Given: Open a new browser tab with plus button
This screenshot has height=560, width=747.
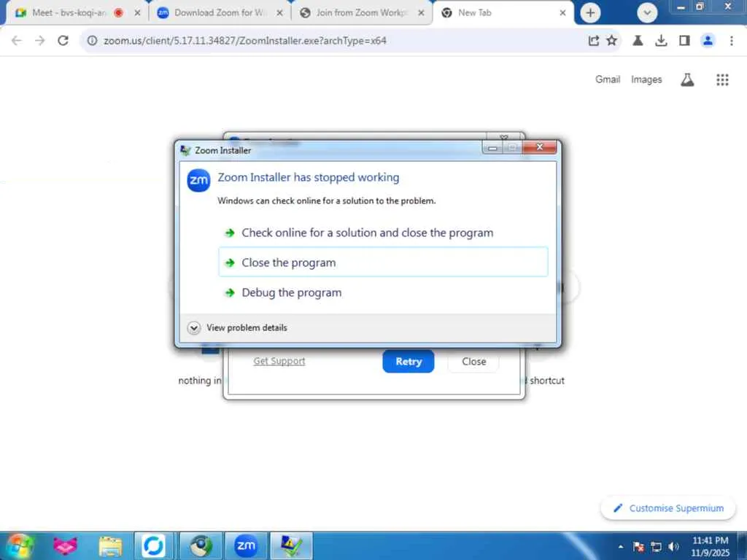Looking at the screenshot, I should 590,13.
